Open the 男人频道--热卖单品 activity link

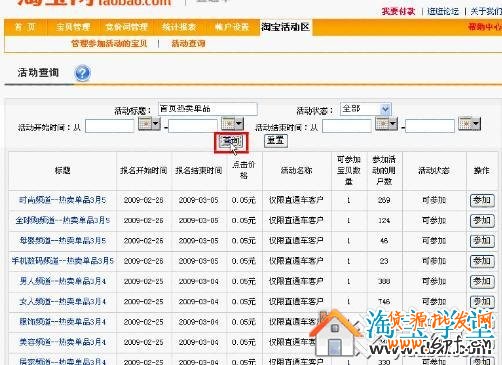[63, 281]
